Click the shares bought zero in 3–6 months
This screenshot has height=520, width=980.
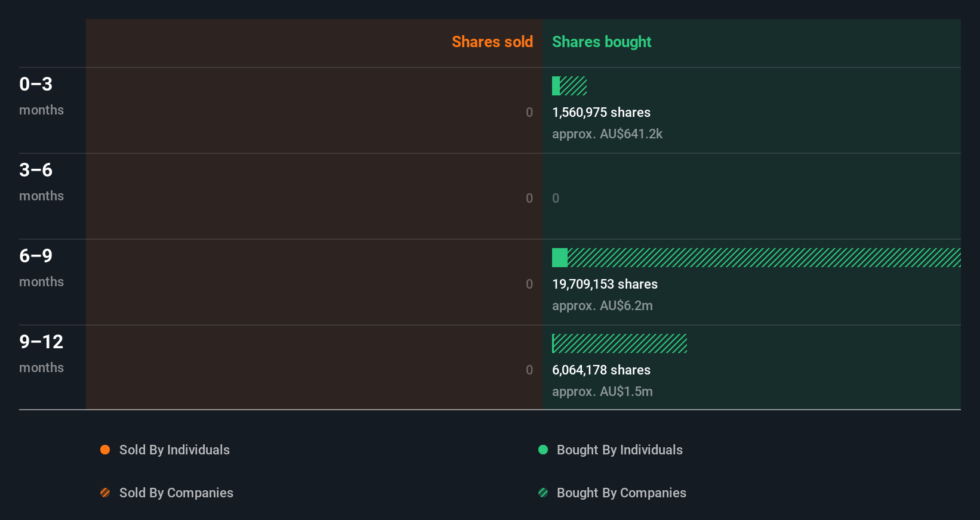coord(556,198)
